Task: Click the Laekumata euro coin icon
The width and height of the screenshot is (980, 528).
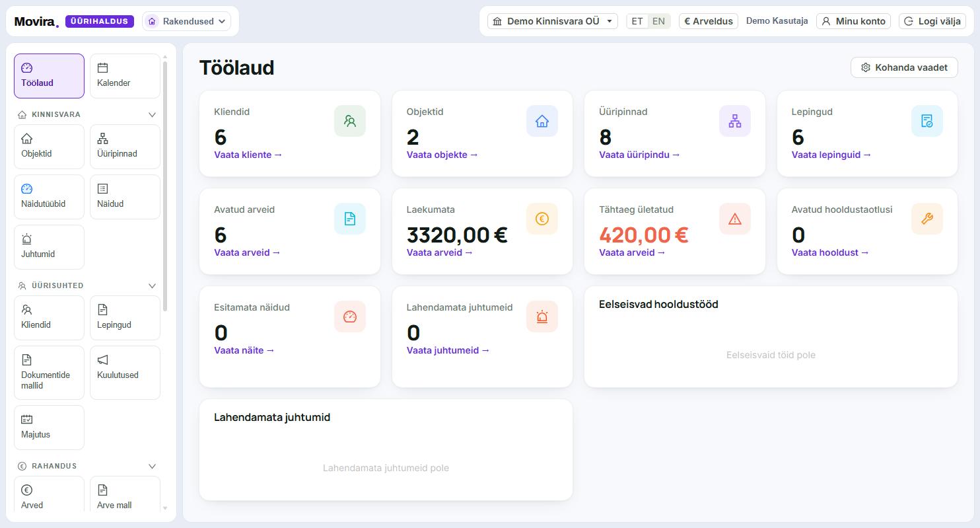Action: [x=542, y=219]
